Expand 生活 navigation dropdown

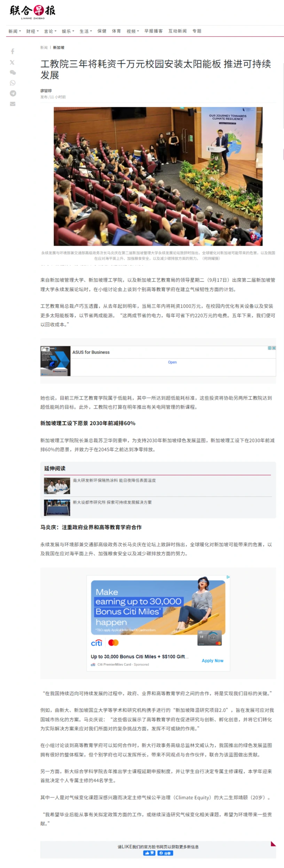(86, 31)
